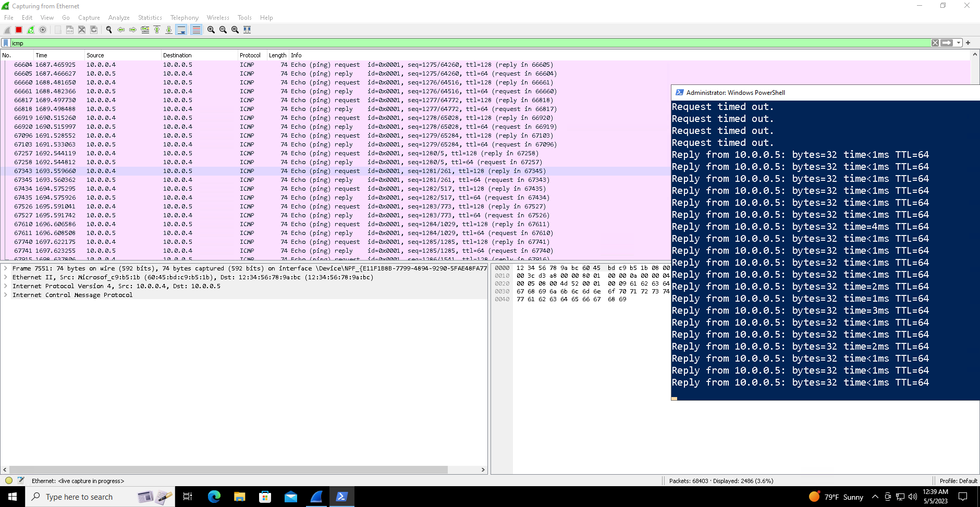Open the capture options gear icon
Viewport: 980px width, 507px height.
point(43,30)
